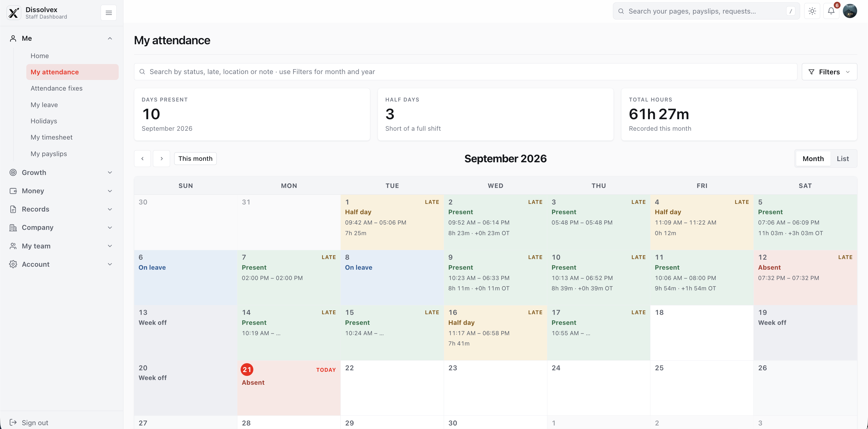Open September 4 Half day entry
This screenshot has height=429, width=868.
pos(702,222)
